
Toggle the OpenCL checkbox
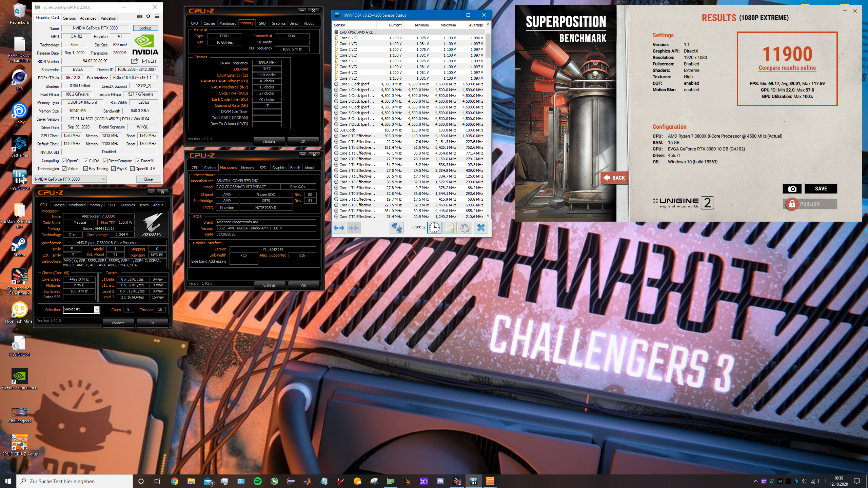click(64, 161)
